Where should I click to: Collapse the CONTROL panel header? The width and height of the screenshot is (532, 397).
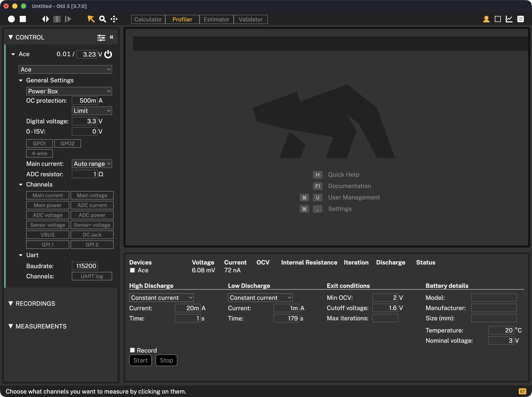pyautogui.click(x=11, y=37)
